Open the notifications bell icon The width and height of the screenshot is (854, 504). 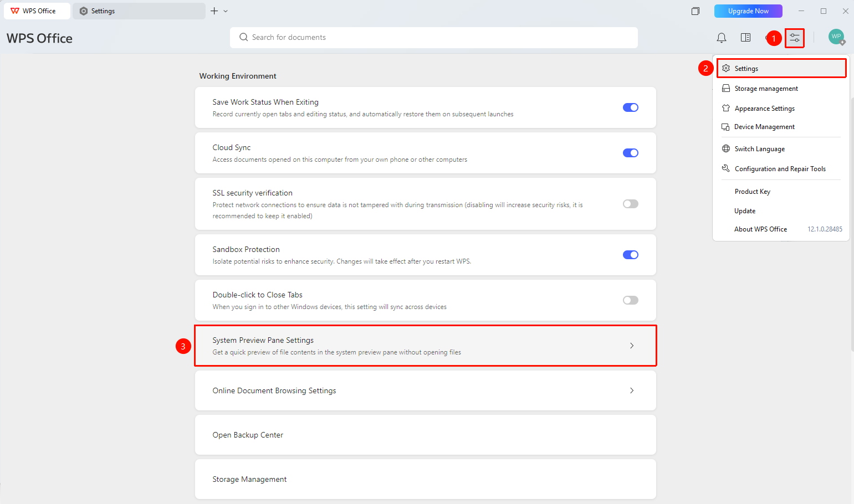pyautogui.click(x=721, y=38)
